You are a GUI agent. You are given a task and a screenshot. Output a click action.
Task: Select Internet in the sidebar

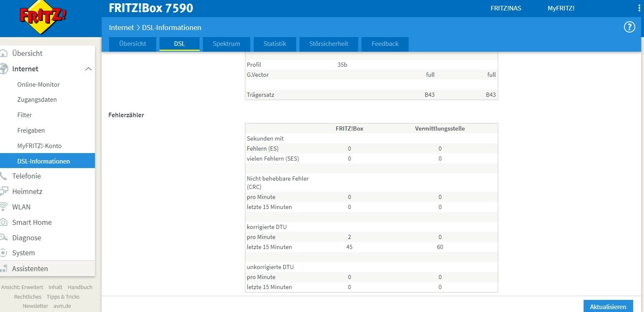pos(25,69)
